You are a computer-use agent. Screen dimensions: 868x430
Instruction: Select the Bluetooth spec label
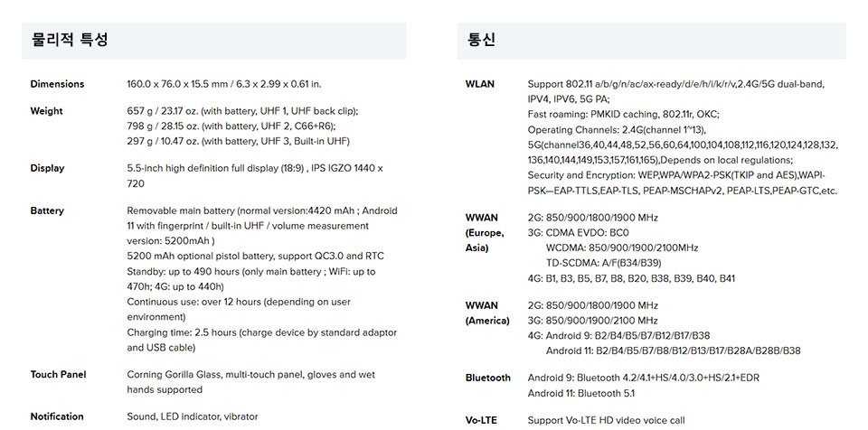(x=487, y=378)
